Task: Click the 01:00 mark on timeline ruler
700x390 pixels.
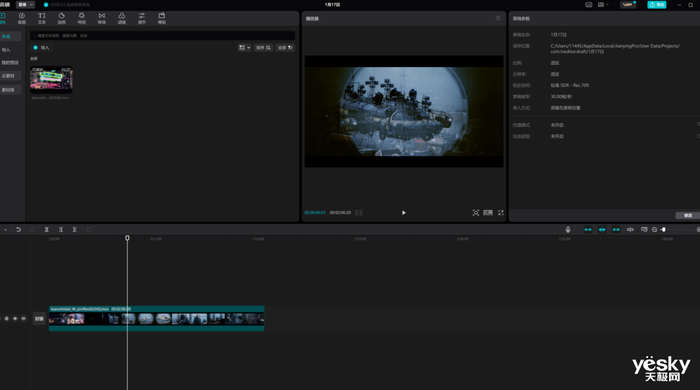Action: [155, 239]
